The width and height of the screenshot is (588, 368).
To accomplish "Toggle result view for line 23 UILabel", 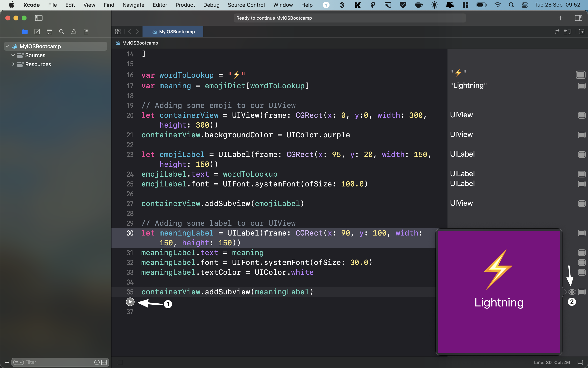I will pos(582,155).
